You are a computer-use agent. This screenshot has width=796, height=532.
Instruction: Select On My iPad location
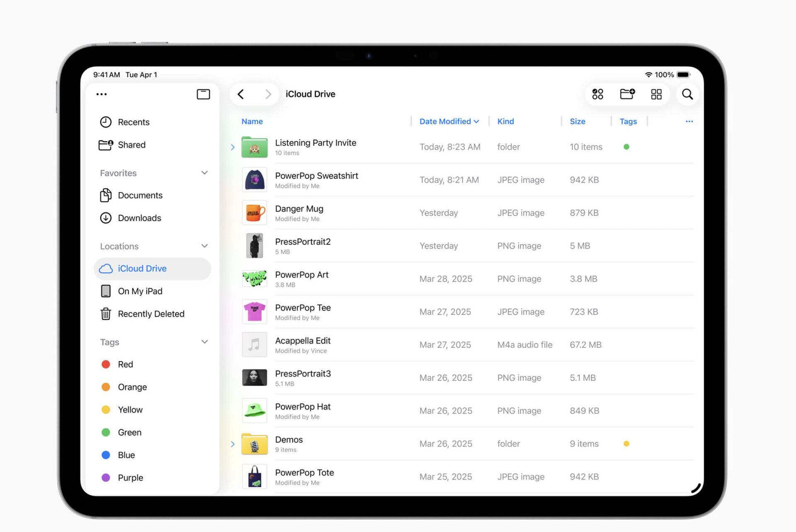coord(153,291)
